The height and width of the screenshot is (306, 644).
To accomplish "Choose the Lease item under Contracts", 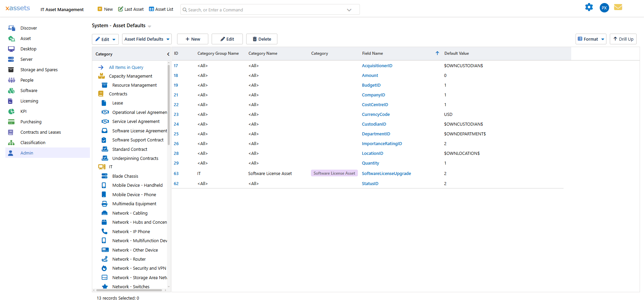I will click(117, 103).
